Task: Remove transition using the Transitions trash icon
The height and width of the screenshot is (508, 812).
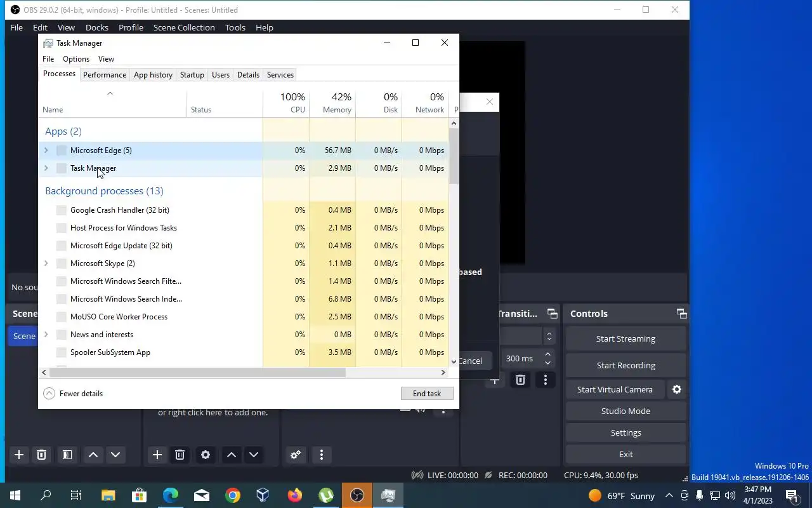Action: coord(520,380)
